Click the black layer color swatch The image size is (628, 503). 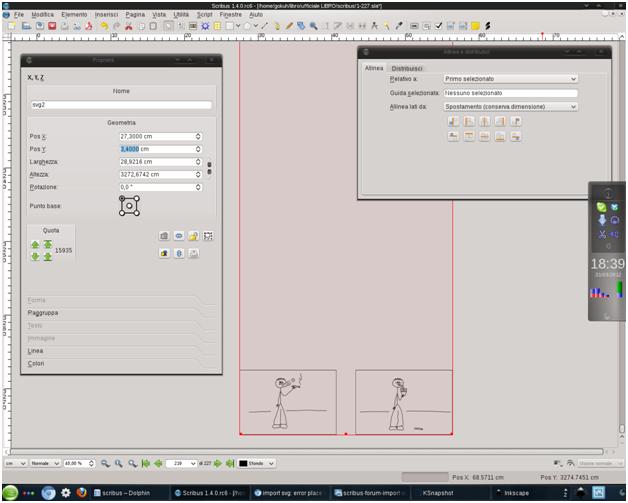coord(243,463)
